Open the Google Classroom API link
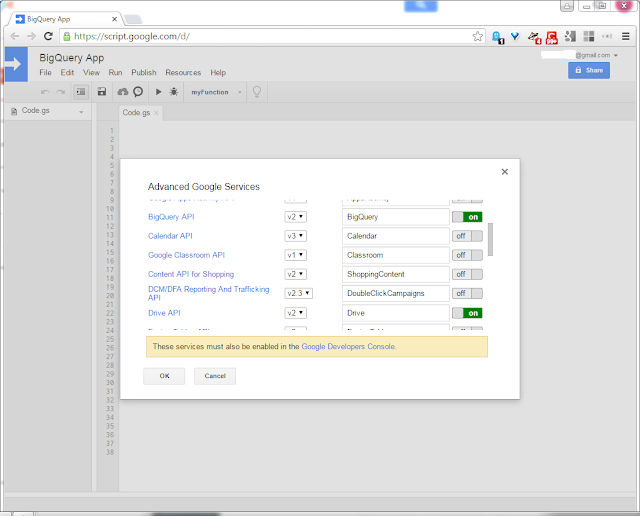This screenshot has height=516, width=640. (187, 255)
